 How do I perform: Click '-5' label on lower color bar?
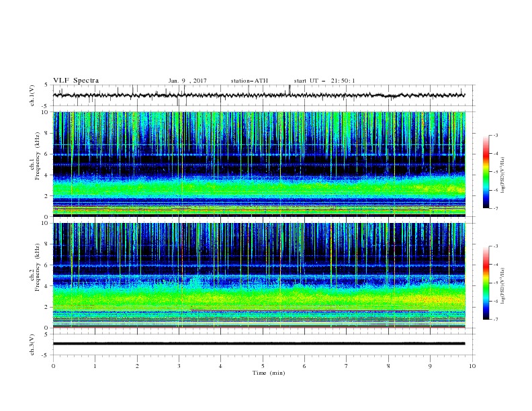tap(496, 283)
